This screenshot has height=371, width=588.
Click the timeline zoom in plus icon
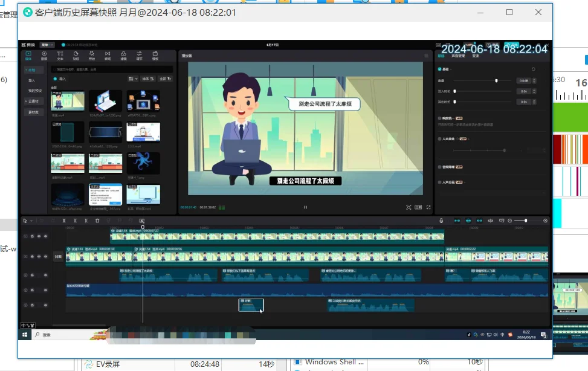click(x=545, y=221)
